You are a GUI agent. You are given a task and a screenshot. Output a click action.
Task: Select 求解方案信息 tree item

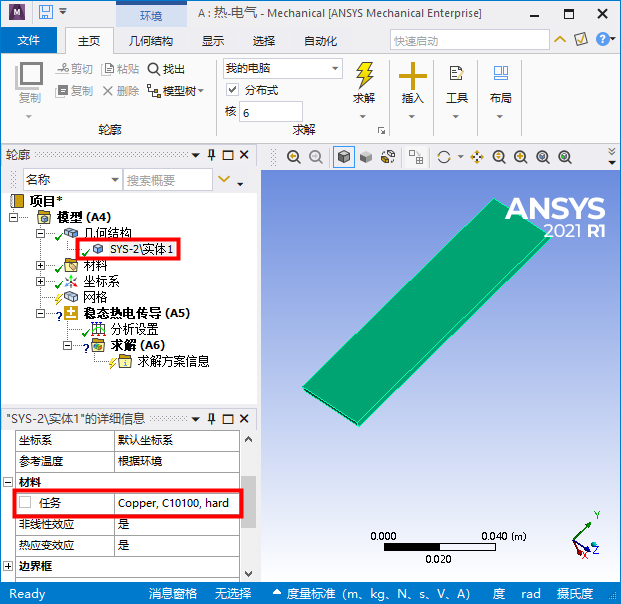[x=173, y=361]
